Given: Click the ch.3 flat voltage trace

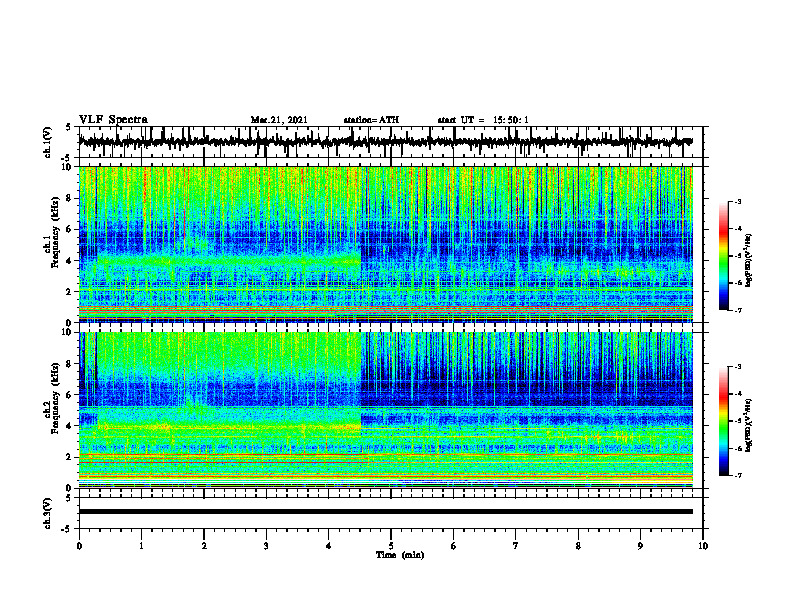Looking at the screenshot, I should pos(385,512).
